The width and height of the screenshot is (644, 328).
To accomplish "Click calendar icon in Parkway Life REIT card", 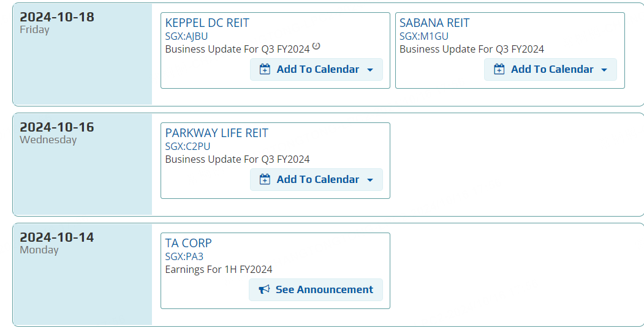I will (265, 179).
